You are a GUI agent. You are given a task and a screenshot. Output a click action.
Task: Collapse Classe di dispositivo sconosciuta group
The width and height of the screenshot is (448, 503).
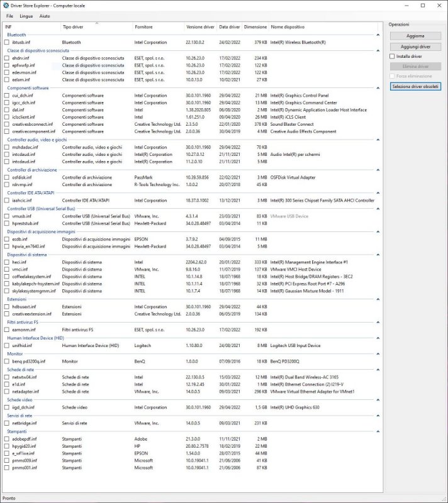pos(378,51)
